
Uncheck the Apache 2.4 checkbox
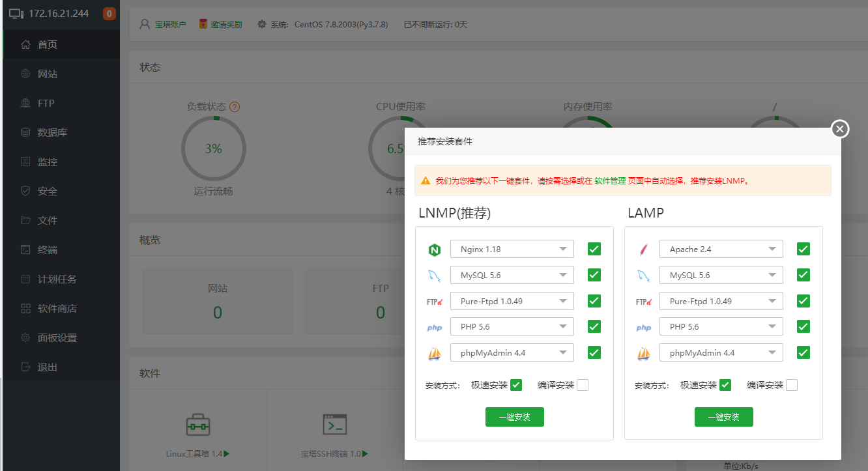pos(803,249)
